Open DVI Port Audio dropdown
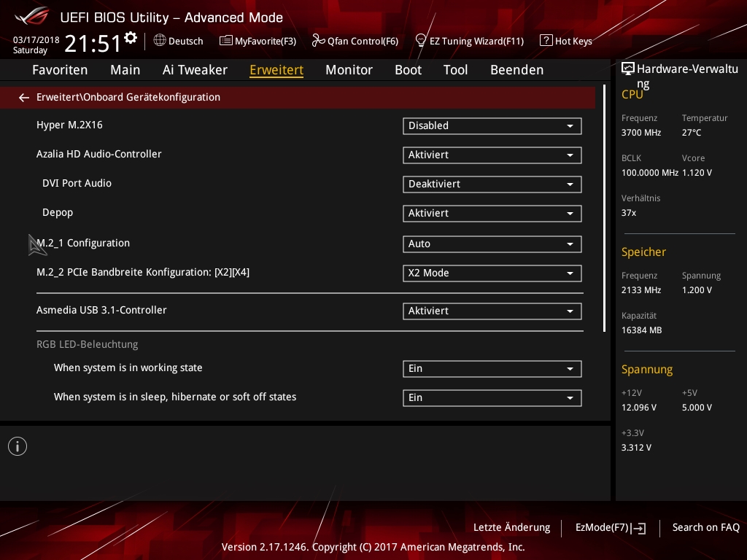Viewport: 747px width, 560px height. [492, 184]
